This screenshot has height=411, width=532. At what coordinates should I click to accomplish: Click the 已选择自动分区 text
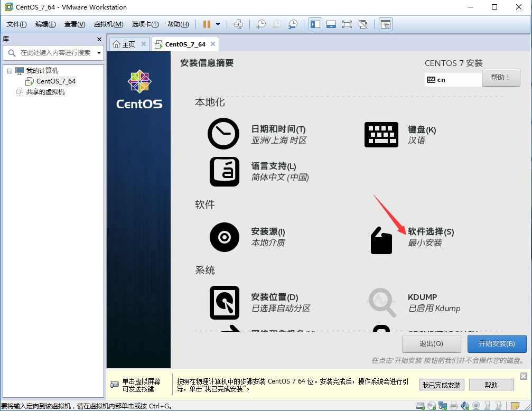coord(281,308)
